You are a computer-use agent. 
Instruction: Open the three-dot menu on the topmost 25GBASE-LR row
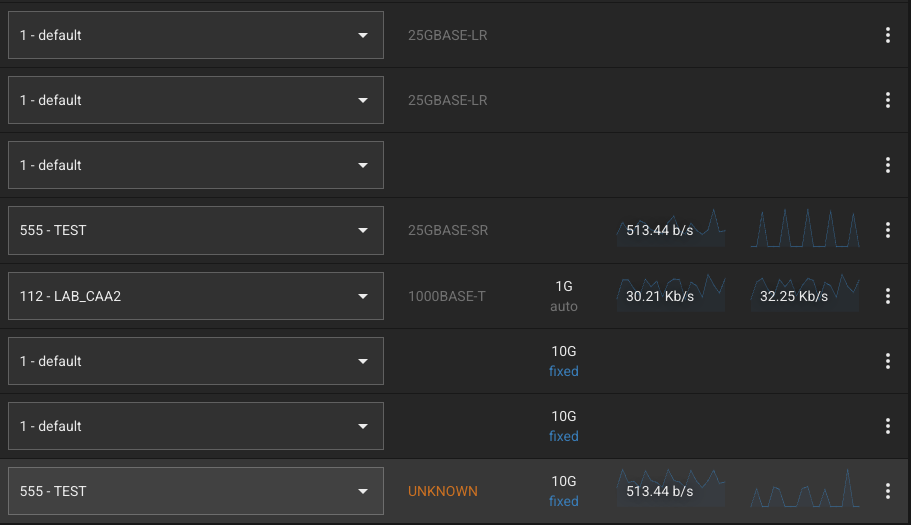(887, 35)
